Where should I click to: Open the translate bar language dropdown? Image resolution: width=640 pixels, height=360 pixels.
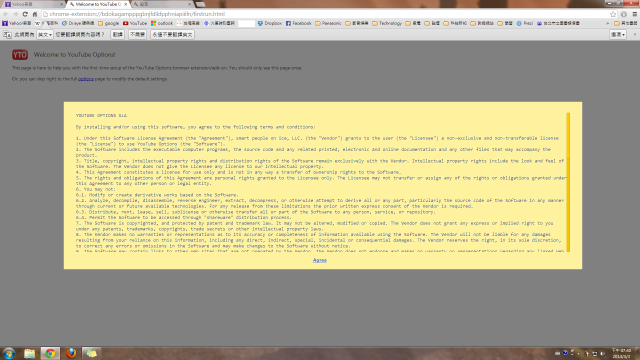[x=44, y=35]
